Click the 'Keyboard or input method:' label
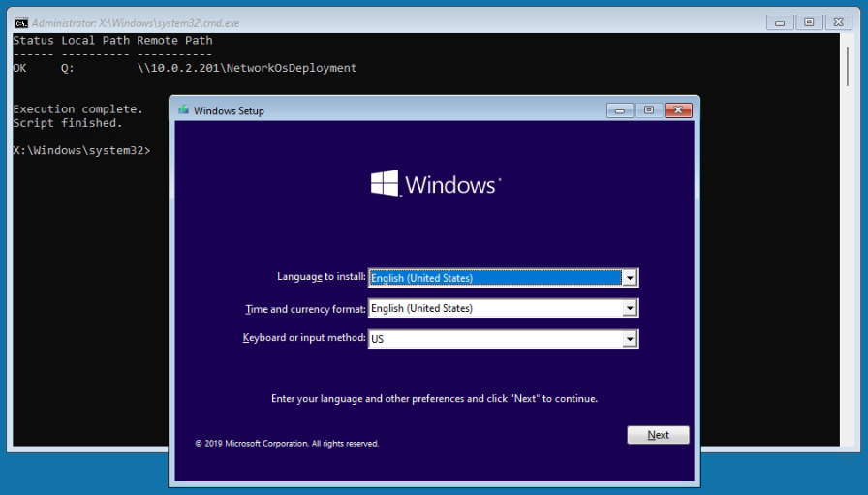Screen dimensions: 868x495 pyautogui.click(x=304, y=337)
